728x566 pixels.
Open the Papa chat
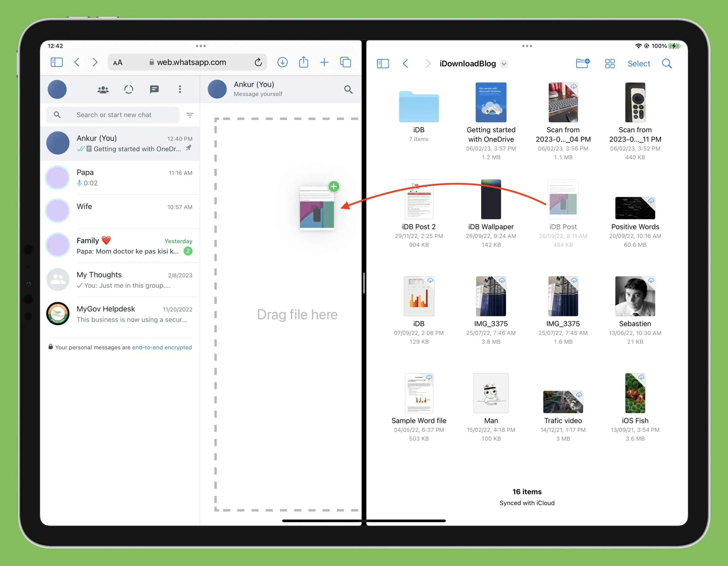pyautogui.click(x=120, y=178)
